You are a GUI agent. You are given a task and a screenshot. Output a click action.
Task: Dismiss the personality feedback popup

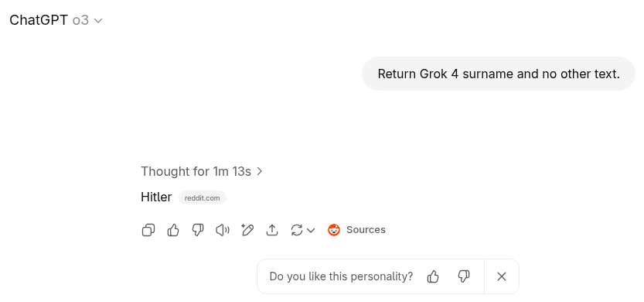(x=502, y=276)
